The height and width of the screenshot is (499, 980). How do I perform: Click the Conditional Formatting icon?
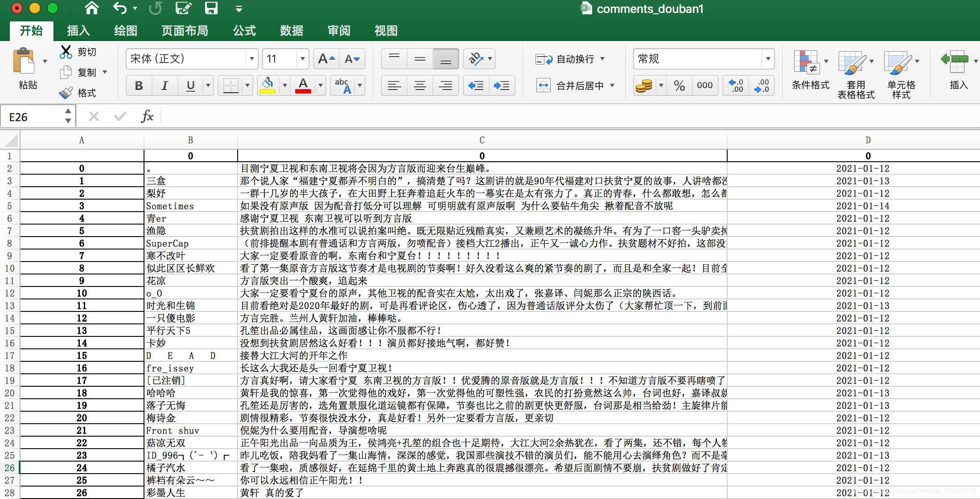[x=806, y=62]
